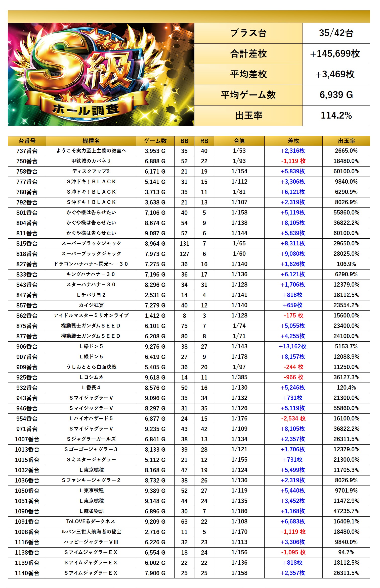This screenshot has height=588, width=380.
Task: Click the 946番台 cell
Action: pos(27,408)
